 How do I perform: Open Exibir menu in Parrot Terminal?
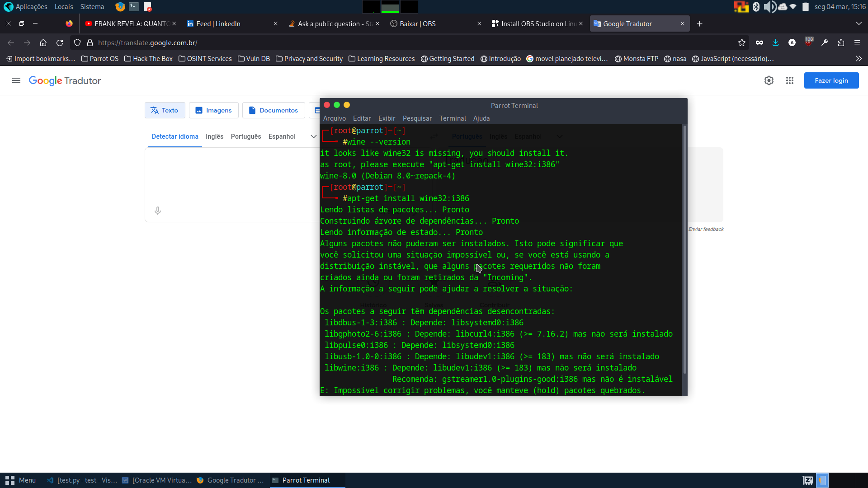[387, 118]
